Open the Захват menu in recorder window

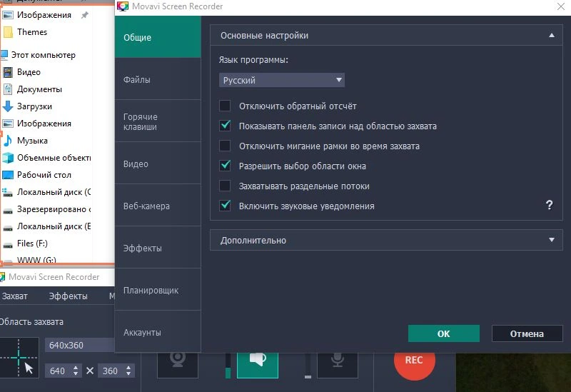tap(15, 296)
